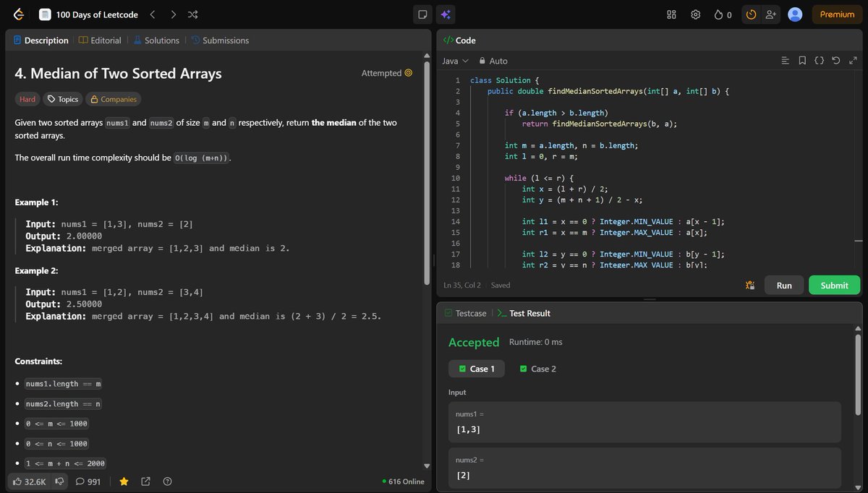The image size is (868, 493).
Task: Select the Case 1 result
Action: point(477,369)
